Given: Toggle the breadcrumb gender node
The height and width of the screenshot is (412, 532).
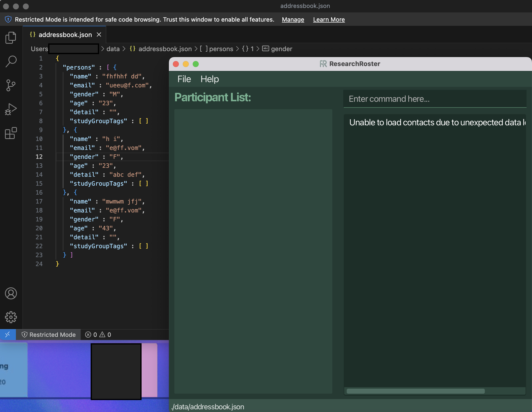Looking at the screenshot, I should [x=282, y=49].
